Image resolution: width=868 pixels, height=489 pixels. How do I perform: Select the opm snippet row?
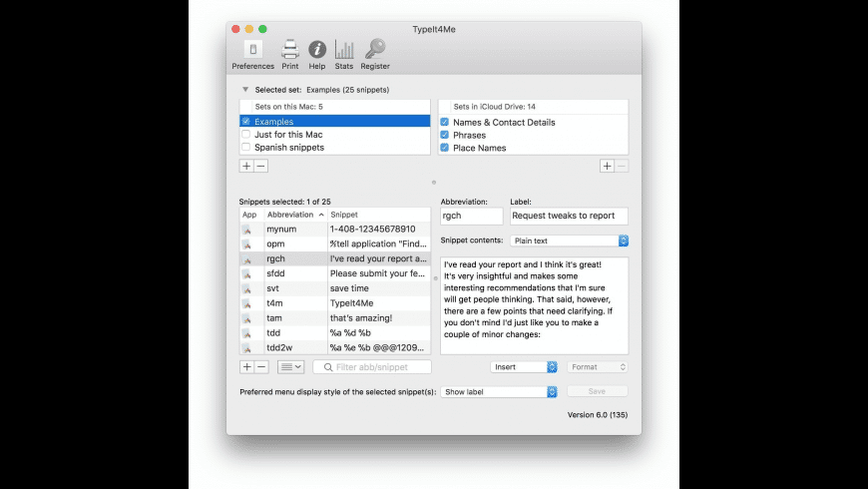coord(335,244)
